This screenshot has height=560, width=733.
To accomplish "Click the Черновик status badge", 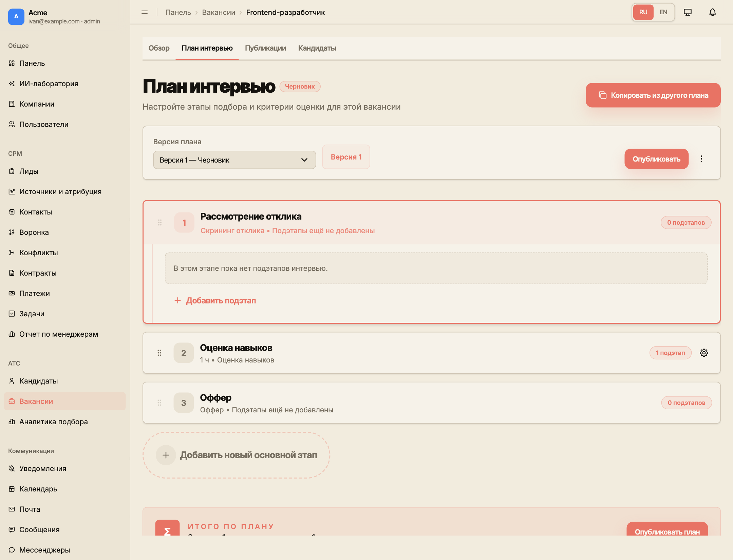I will tap(300, 87).
